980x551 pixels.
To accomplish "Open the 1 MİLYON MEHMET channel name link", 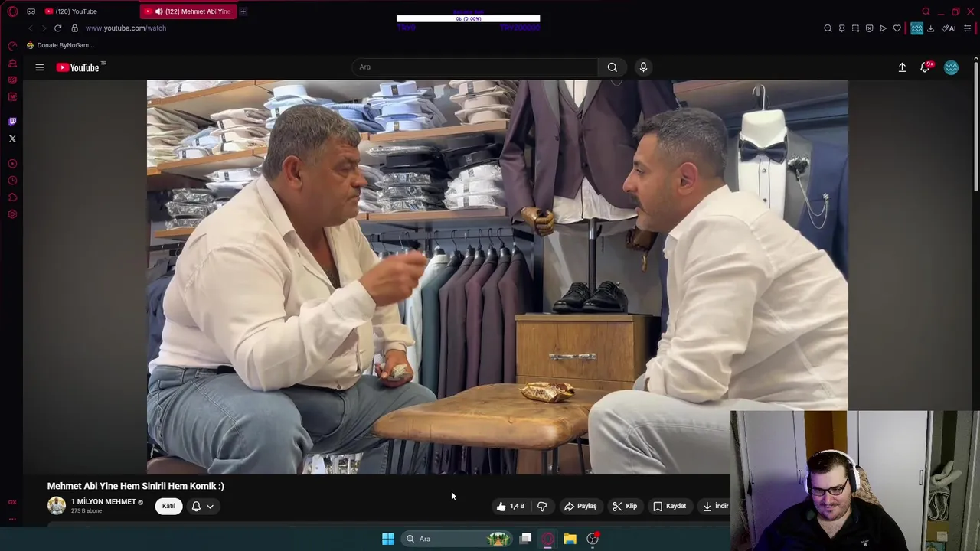I will click(x=103, y=502).
